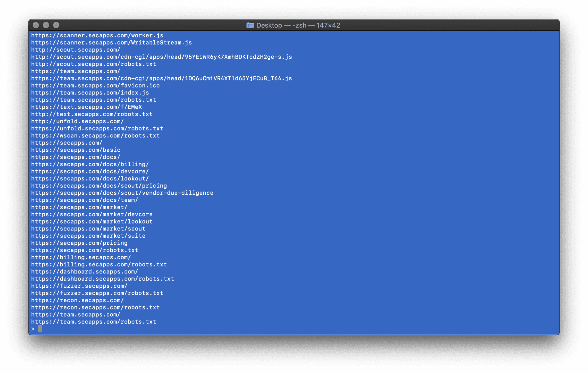This screenshot has height=373, width=588.
Task: Click the team cdn-cgi 1DQ6uCmiVR4XTld65YjECuB_T64.js line
Action: tap(161, 79)
